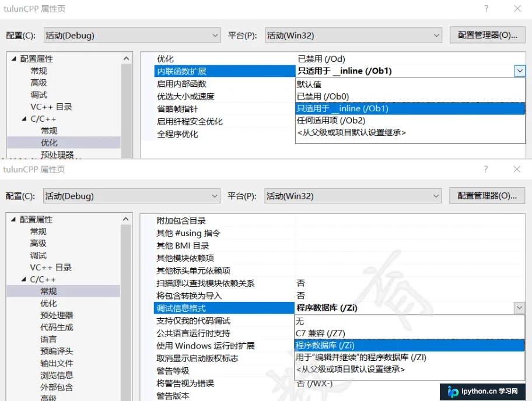Select 浏览信息 tree item
The image size is (532, 401).
(x=57, y=375)
